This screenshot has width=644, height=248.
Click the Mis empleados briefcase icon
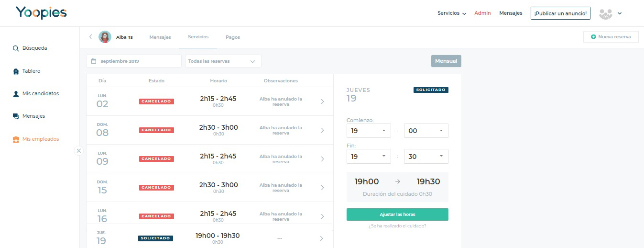tap(16, 139)
